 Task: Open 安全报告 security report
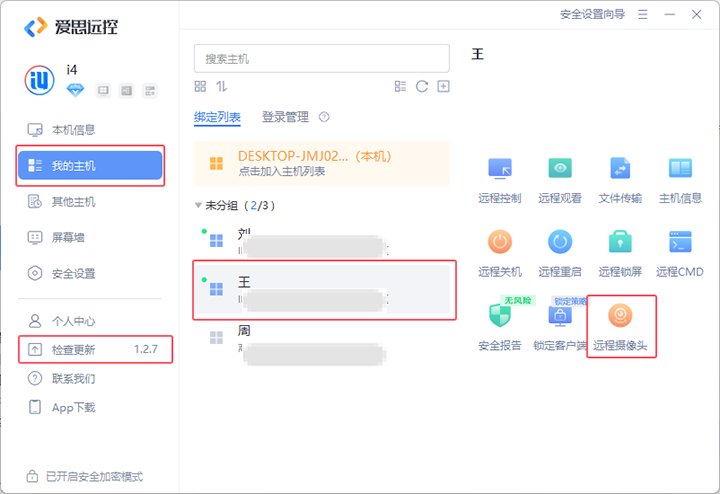tap(500, 328)
